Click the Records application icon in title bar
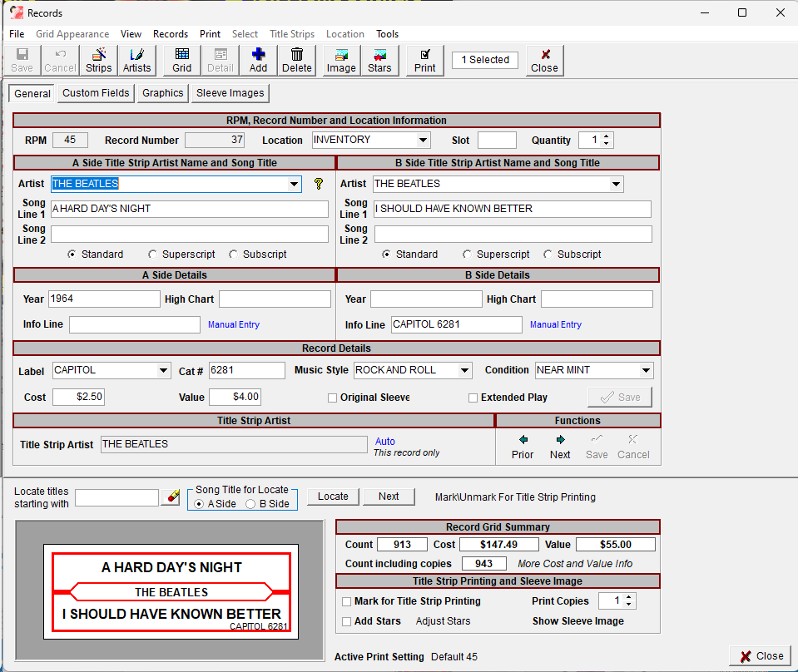The width and height of the screenshot is (798, 672). [x=17, y=12]
